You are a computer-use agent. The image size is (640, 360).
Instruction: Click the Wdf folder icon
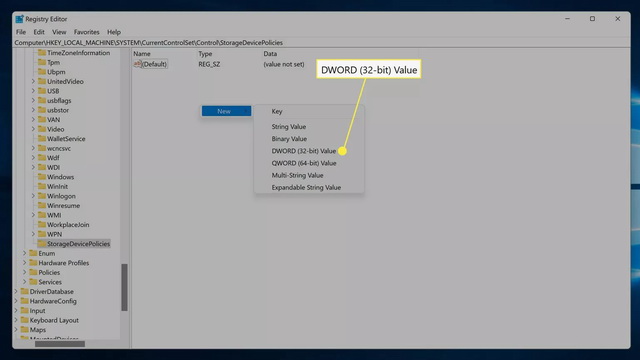pyautogui.click(x=42, y=158)
